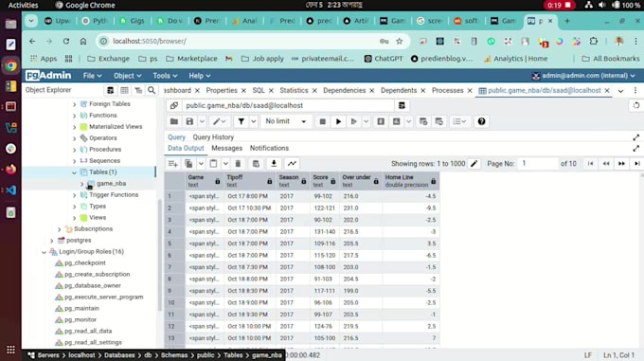Execute query play button
Image resolution: width=644 pixels, height=361 pixels.
coord(338,121)
